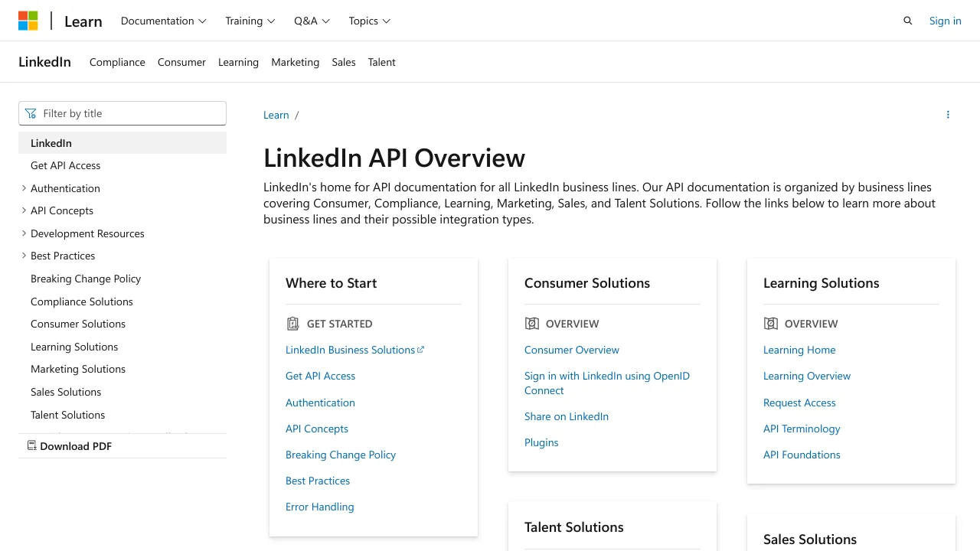Click the Download PDF button
Viewport: 980px width, 551px height.
[122, 445]
